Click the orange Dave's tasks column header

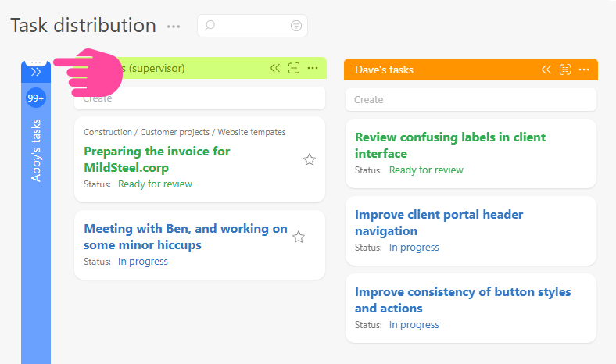(438, 70)
